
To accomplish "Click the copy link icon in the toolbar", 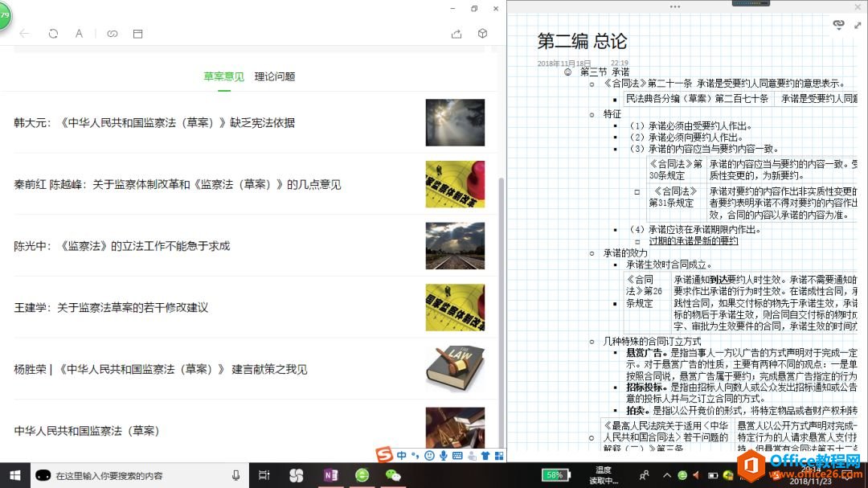I will coord(113,34).
